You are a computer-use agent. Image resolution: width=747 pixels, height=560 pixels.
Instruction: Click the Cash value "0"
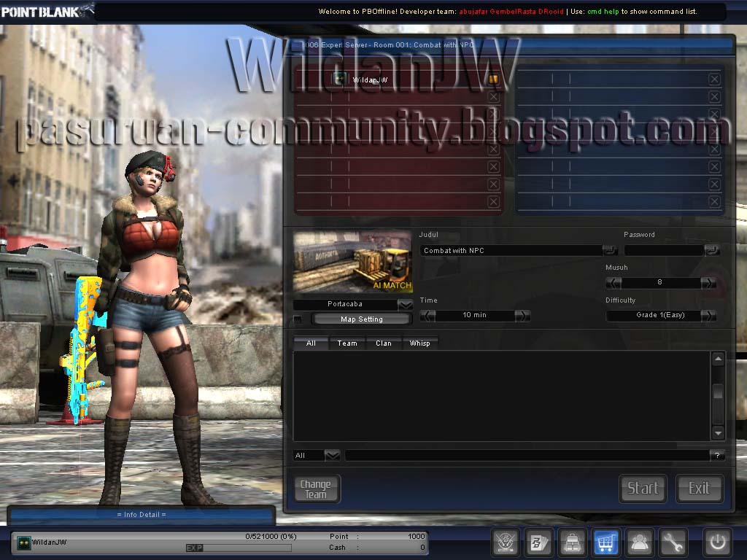pos(422,548)
